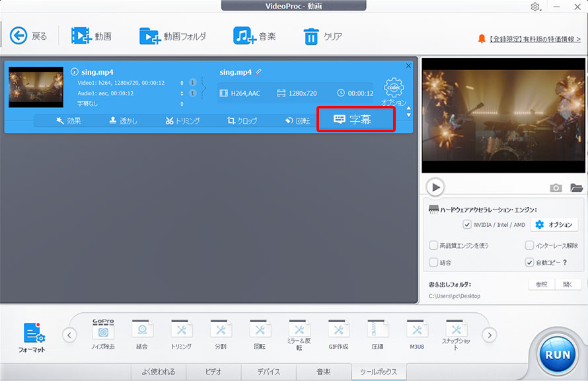Enable the 高品質エンジンを使う checkbox
Screen dimensions: 588x381
point(433,245)
